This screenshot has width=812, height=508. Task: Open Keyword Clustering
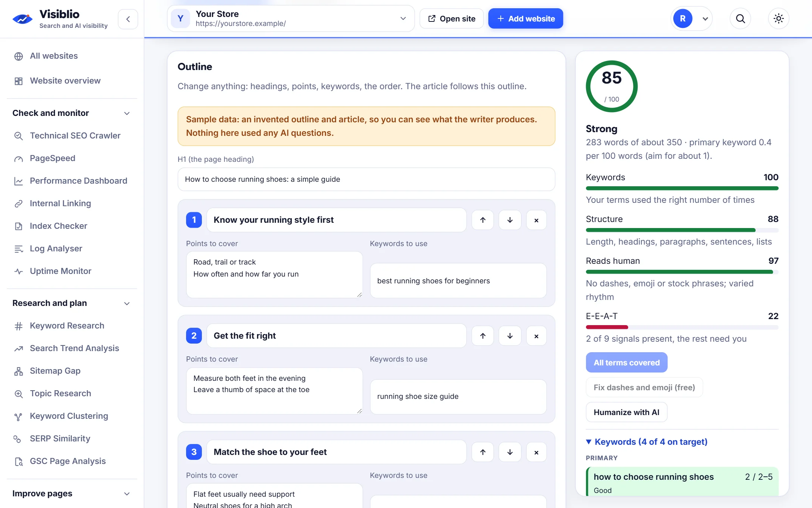point(69,416)
